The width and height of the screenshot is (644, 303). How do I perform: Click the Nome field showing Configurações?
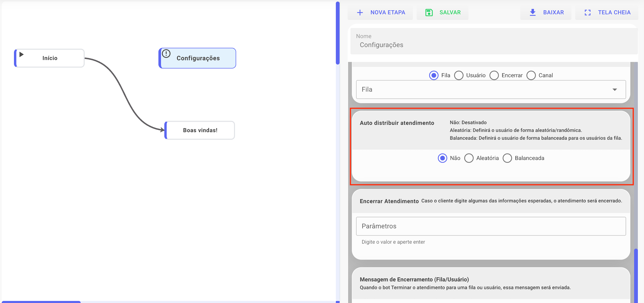(x=494, y=41)
